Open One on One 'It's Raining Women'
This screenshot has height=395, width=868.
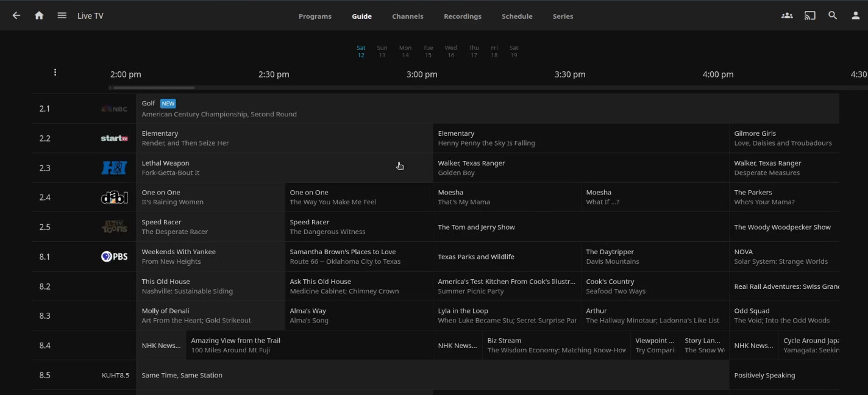(x=211, y=197)
